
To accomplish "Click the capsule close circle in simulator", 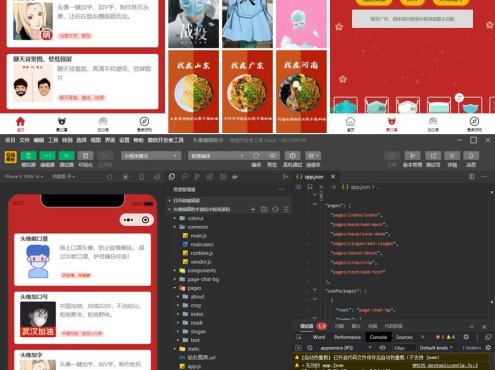I will point(145,220).
